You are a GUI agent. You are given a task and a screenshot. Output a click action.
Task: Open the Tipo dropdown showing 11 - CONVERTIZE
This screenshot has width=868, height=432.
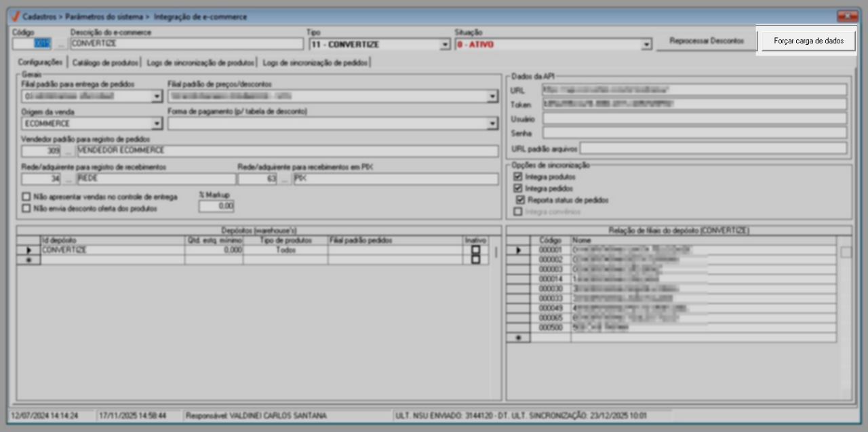[445, 45]
